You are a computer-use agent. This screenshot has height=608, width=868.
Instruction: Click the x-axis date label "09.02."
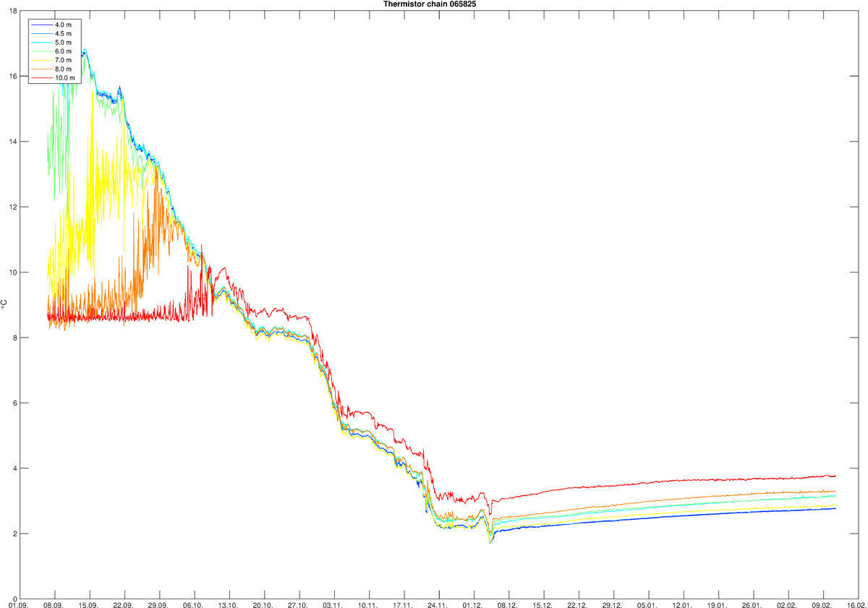[x=822, y=604]
